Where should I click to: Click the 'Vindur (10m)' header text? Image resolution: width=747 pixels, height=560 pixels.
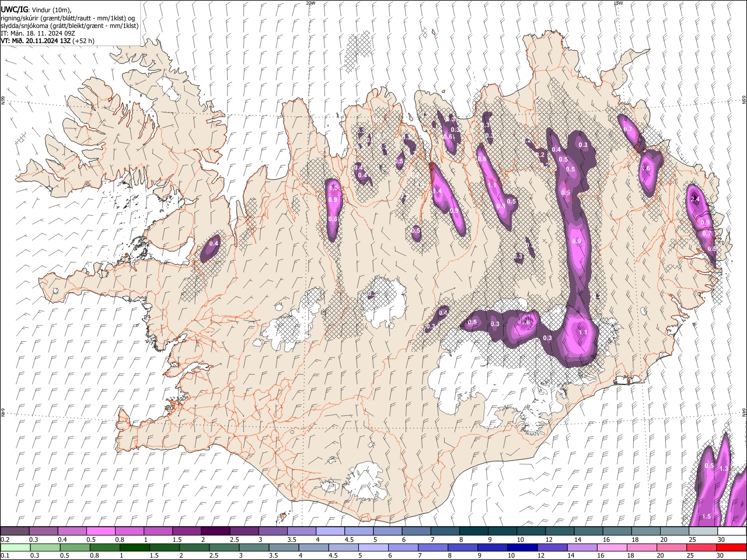(51, 10)
